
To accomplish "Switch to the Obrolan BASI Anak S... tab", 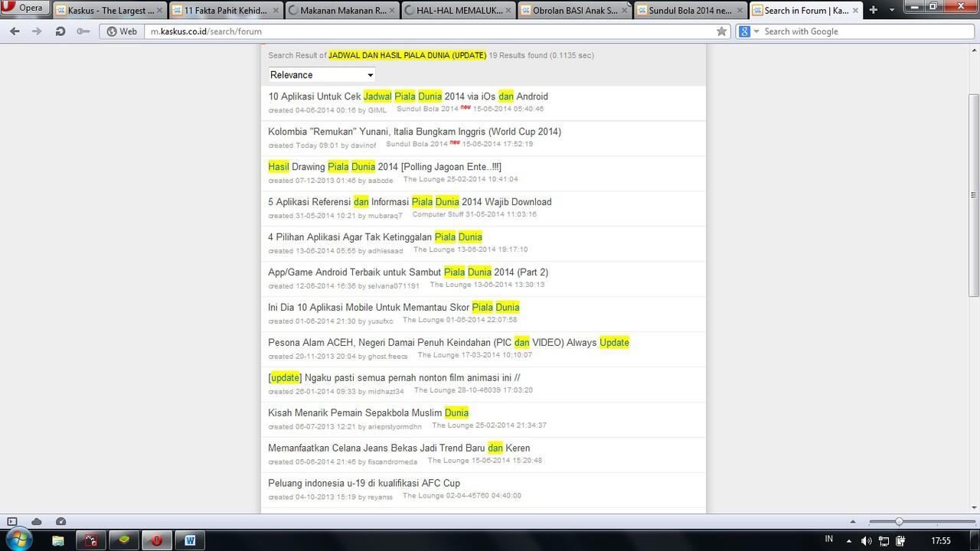I will tap(575, 11).
